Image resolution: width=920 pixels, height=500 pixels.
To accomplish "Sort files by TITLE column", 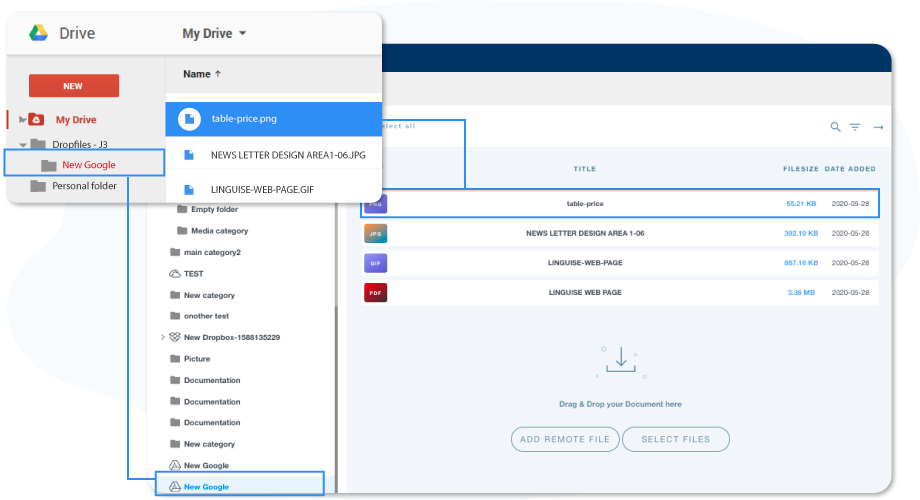I will coord(584,169).
